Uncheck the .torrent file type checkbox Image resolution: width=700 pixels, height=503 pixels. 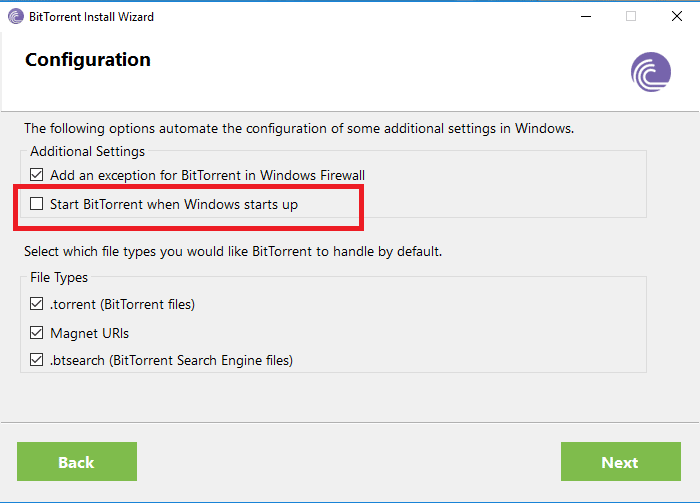pos(37,304)
